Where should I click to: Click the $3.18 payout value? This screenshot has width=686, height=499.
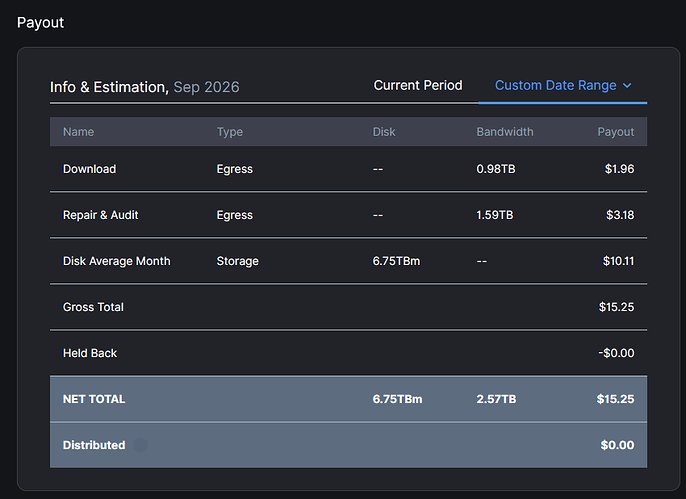click(x=620, y=215)
